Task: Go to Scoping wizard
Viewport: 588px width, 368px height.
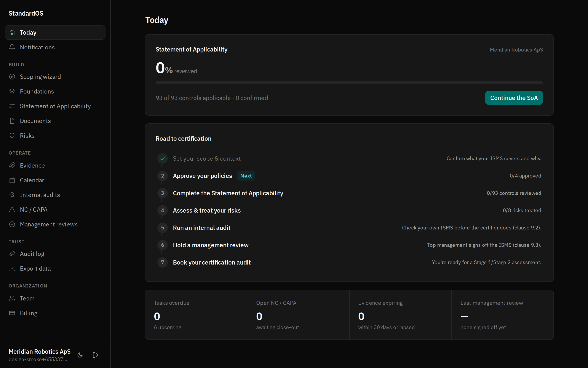Action: click(55, 77)
